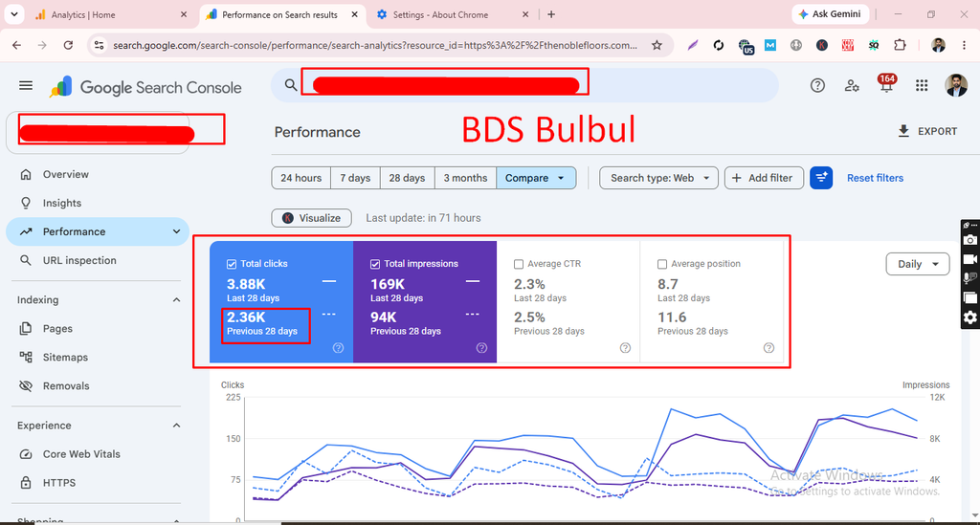Image resolution: width=980 pixels, height=525 pixels.
Task: Open the Compare date range dropdown
Action: [x=536, y=178]
